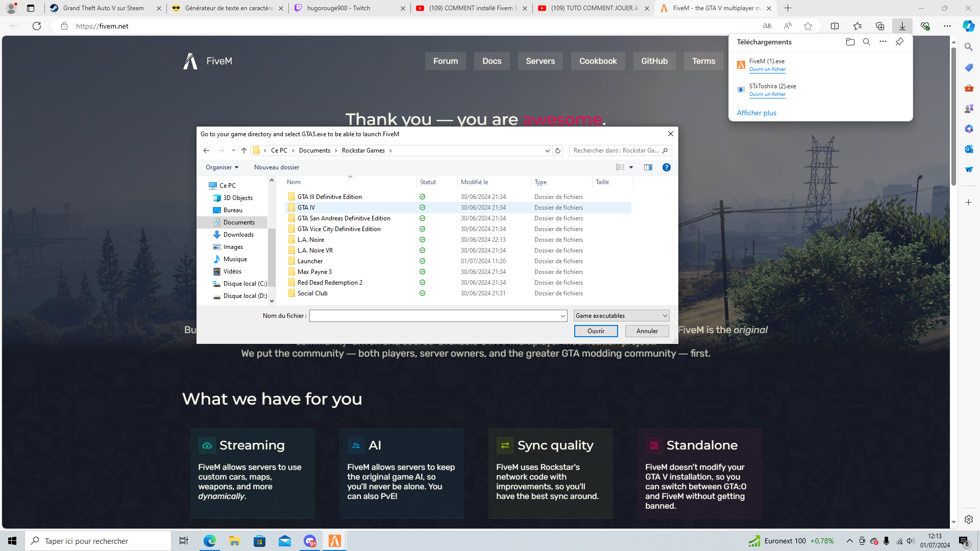Click the Afficher plus link
Viewport: 980px width, 551px height.
coord(756,113)
